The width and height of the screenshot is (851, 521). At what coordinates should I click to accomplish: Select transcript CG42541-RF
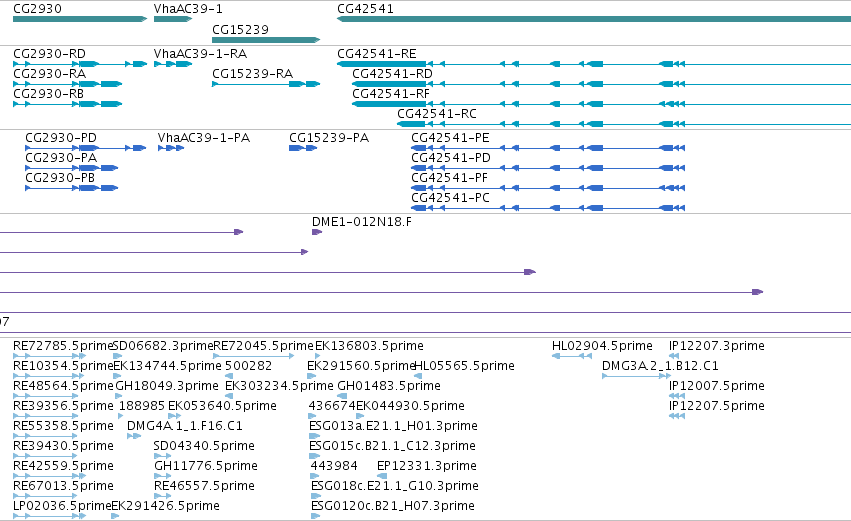click(601, 104)
